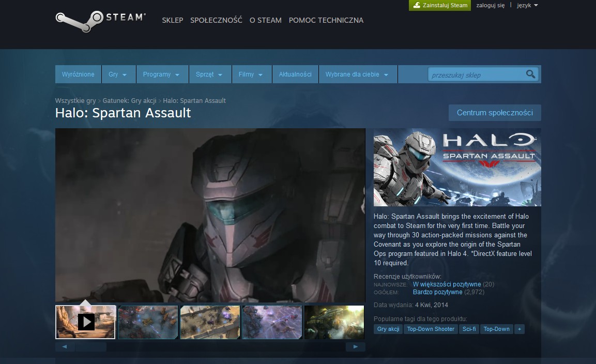Select third screenshot thumbnail
The image size is (596, 364).
point(210,322)
